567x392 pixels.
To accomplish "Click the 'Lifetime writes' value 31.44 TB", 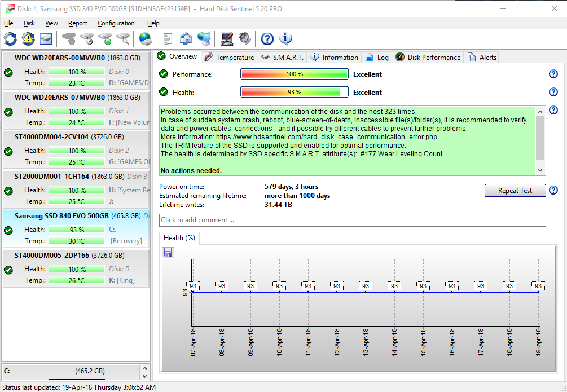I will pos(278,205).
